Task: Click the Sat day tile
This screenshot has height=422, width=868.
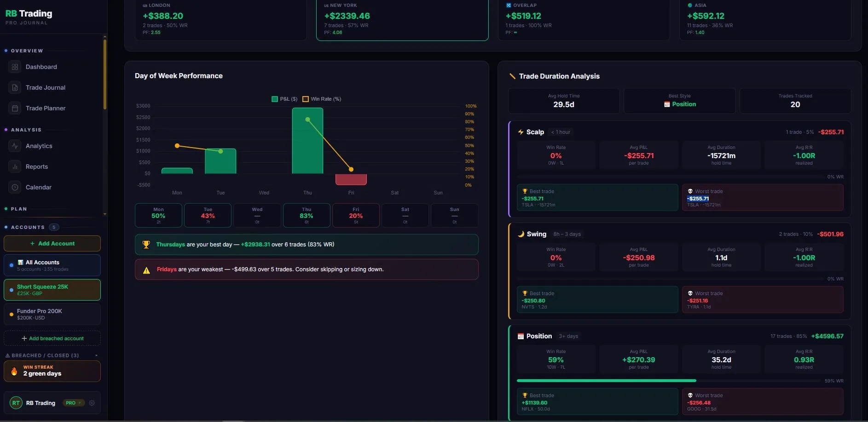Action: pyautogui.click(x=405, y=215)
